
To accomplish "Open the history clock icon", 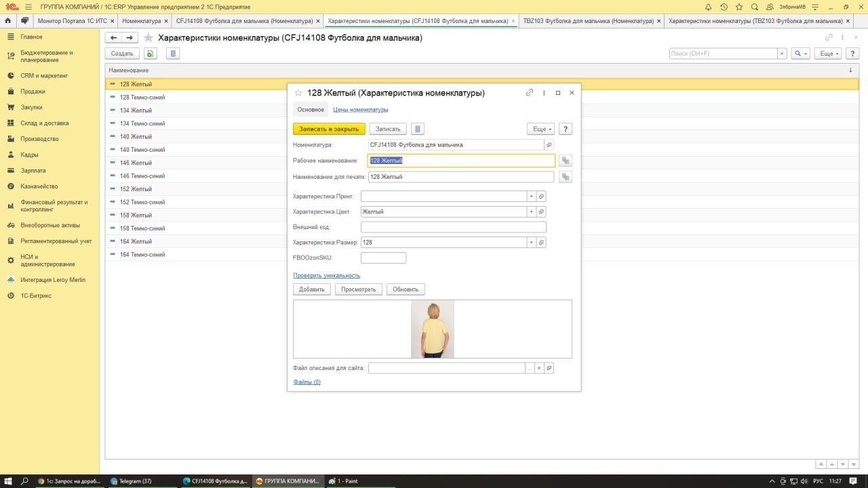I will click(x=724, y=7).
